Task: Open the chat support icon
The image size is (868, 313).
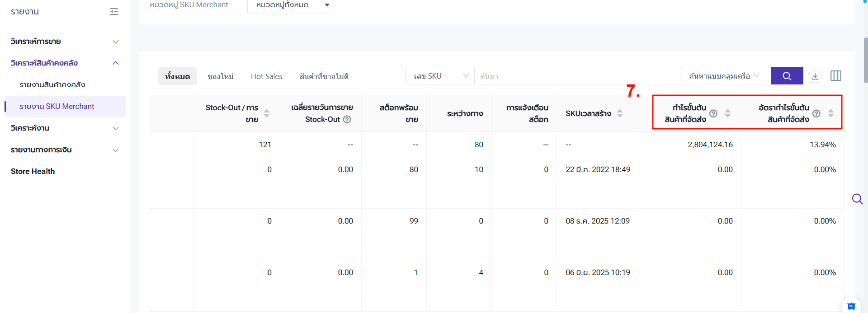Action: (851, 306)
